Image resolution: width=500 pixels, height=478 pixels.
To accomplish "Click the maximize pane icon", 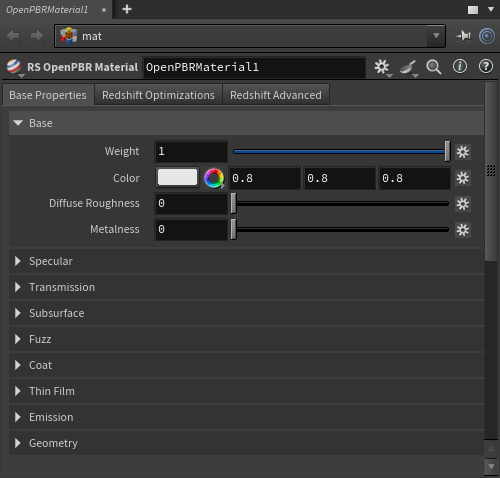I will 473,10.
